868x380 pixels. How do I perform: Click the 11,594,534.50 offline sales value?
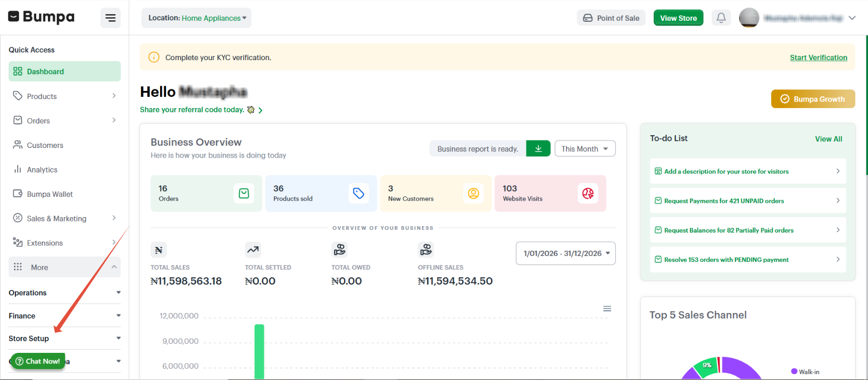tap(455, 281)
